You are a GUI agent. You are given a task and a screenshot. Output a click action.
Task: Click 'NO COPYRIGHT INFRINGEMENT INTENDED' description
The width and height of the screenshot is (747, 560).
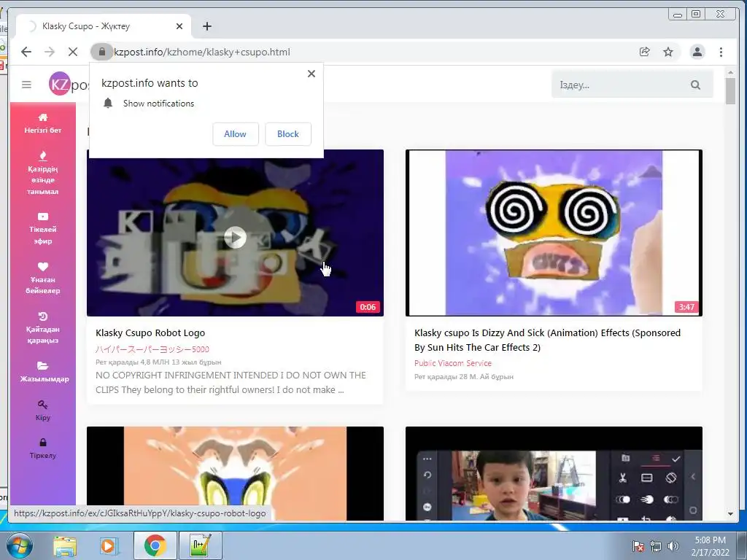point(231,382)
